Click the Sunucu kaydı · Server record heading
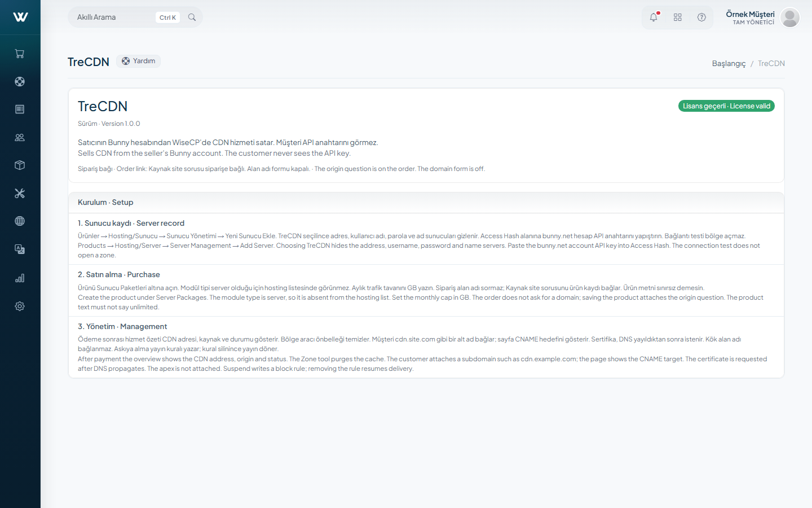Image resolution: width=812 pixels, height=508 pixels. tap(131, 224)
